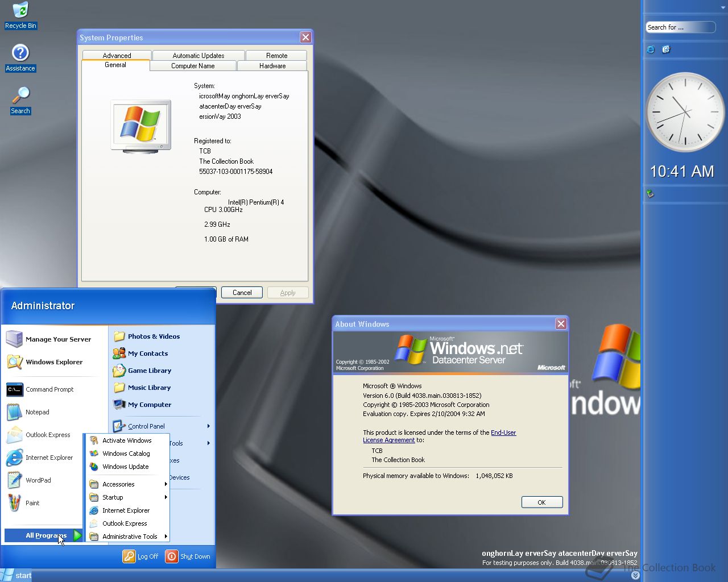Click the product ID 55037-103-0001175-58904
Screen dimensions: 728x582
pyautogui.click(x=236, y=172)
